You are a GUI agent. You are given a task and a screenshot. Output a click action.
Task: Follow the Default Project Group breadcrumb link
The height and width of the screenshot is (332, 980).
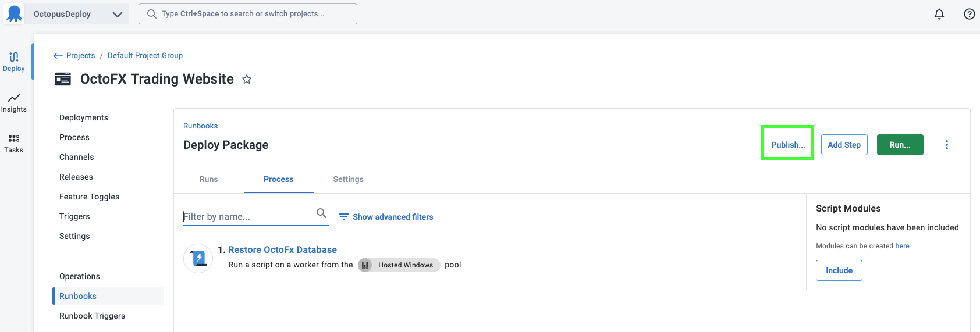point(145,56)
